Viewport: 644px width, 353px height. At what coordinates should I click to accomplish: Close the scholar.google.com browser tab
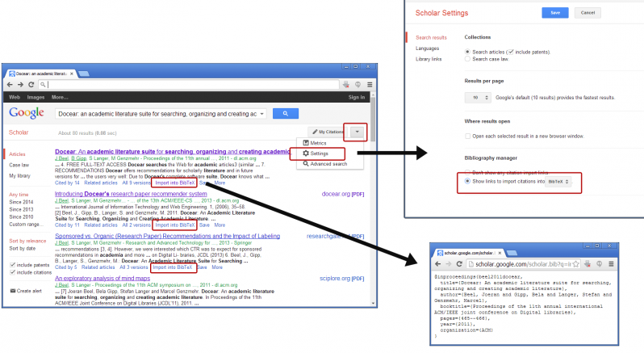(500, 253)
